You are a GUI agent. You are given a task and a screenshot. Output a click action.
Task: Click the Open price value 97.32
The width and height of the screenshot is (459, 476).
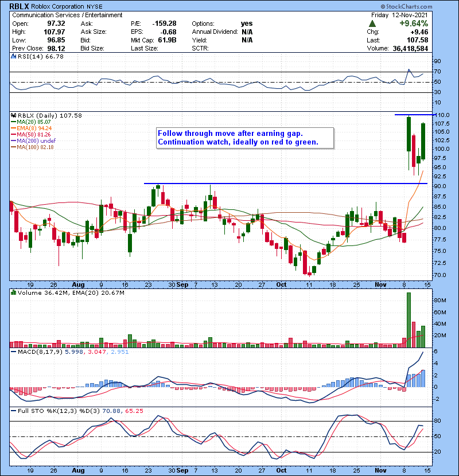pyautogui.click(x=56, y=24)
